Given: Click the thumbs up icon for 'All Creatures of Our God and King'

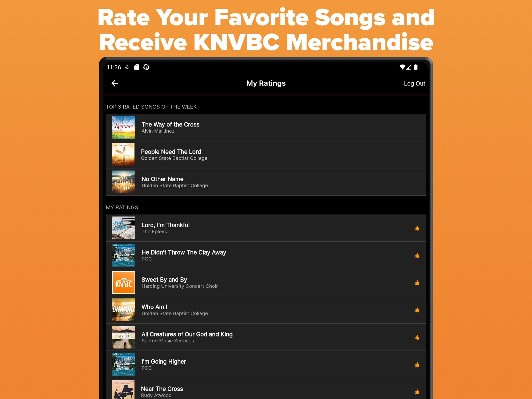Looking at the screenshot, I should (x=417, y=337).
